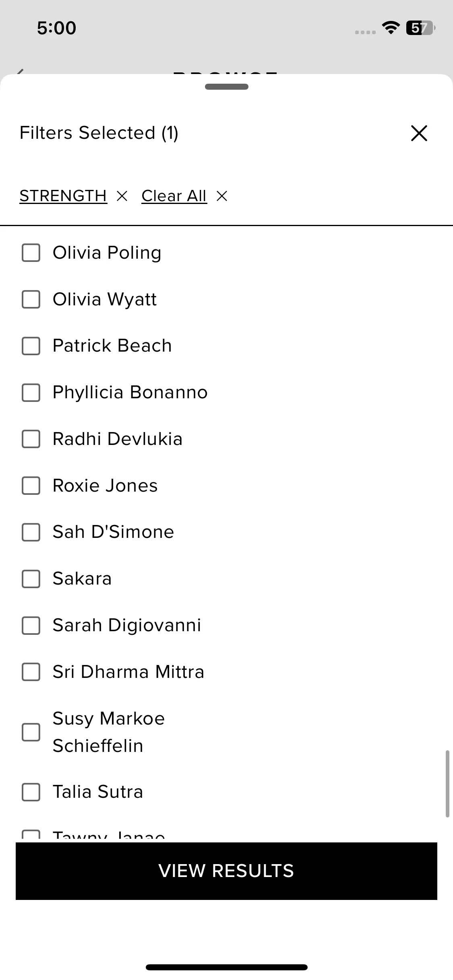This screenshot has width=453, height=980.
Task: Click the STRENGTH filter tag link
Action: [x=63, y=196]
